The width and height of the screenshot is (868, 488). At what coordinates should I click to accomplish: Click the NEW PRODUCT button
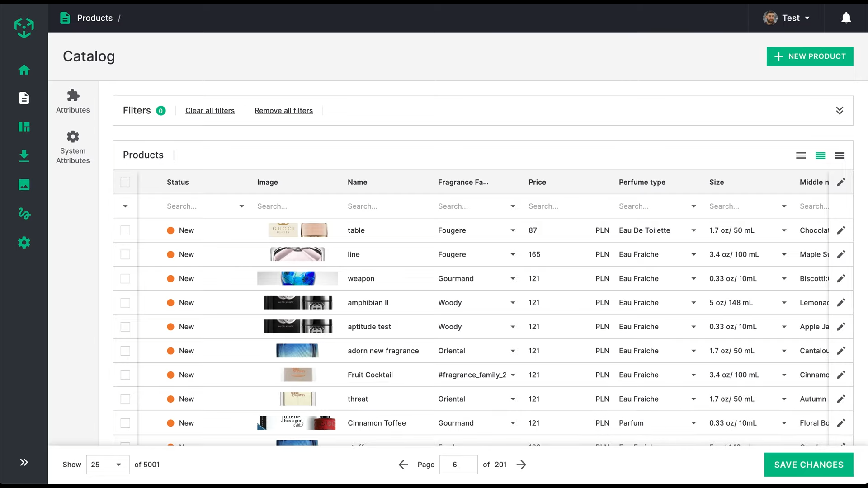(x=810, y=56)
